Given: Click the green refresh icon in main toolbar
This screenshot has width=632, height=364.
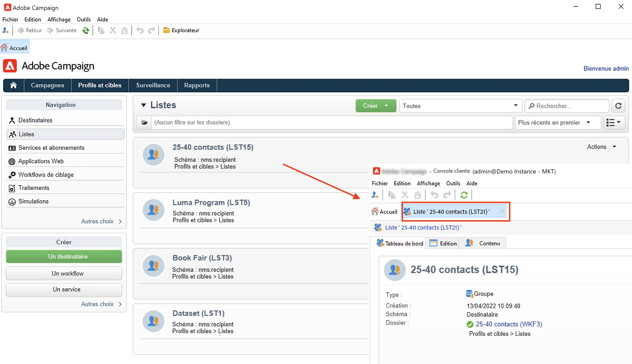Looking at the screenshot, I should click(86, 30).
